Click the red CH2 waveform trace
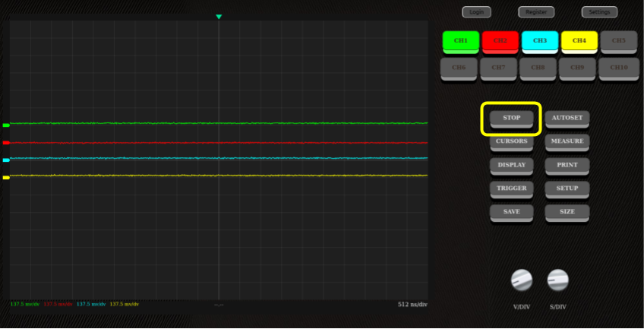The height and width of the screenshot is (329, 644). [219, 143]
